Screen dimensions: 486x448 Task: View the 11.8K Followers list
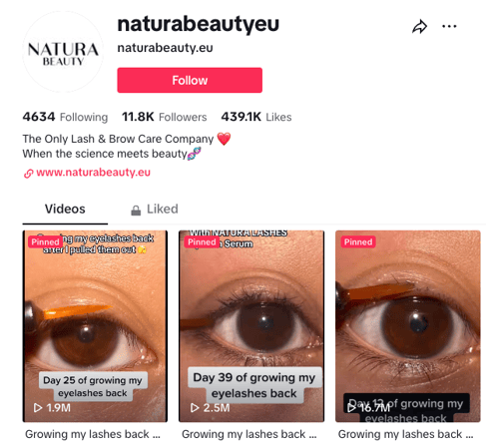point(165,117)
